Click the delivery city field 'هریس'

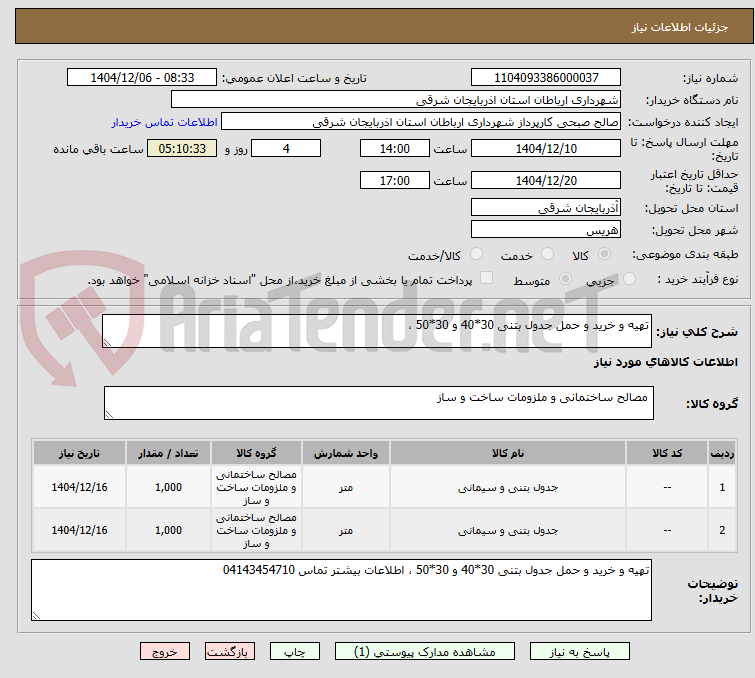coord(546,229)
